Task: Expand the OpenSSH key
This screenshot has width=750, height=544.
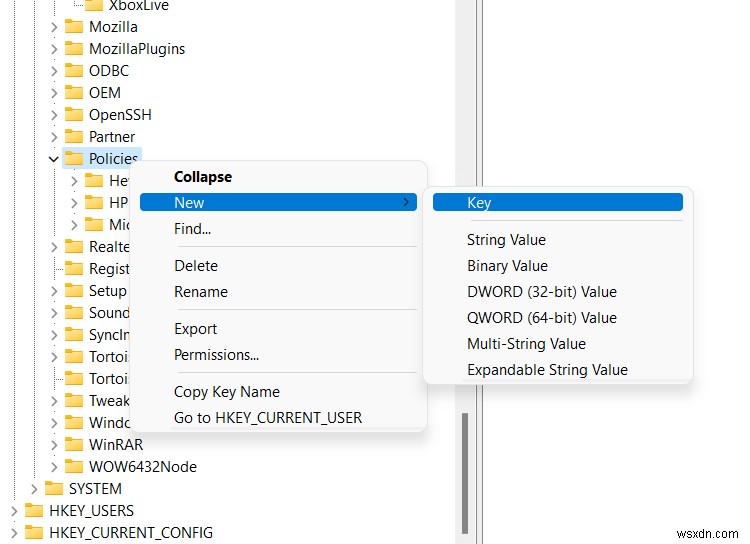Action: click(x=54, y=115)
